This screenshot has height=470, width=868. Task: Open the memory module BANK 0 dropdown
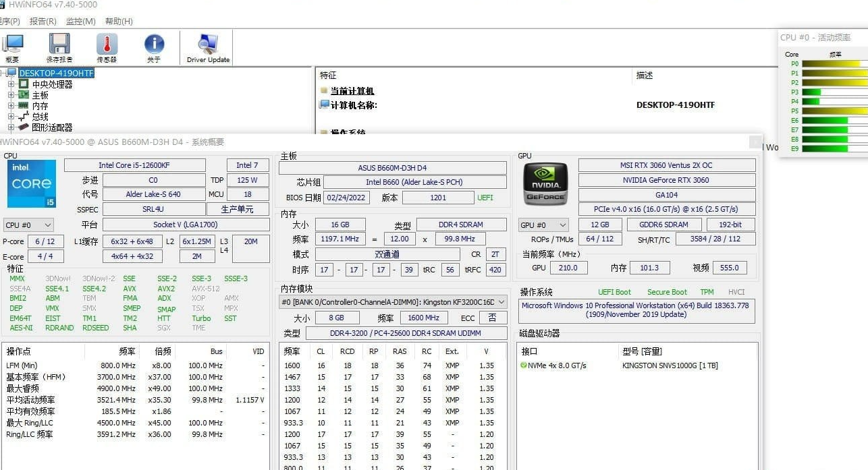click(393, 302)
